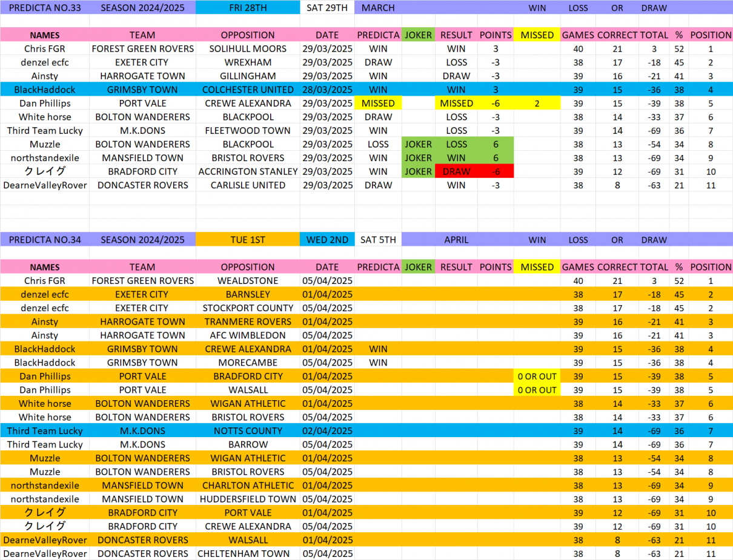Click the CARLISLE UNITED cell

(x=248, y=185)
